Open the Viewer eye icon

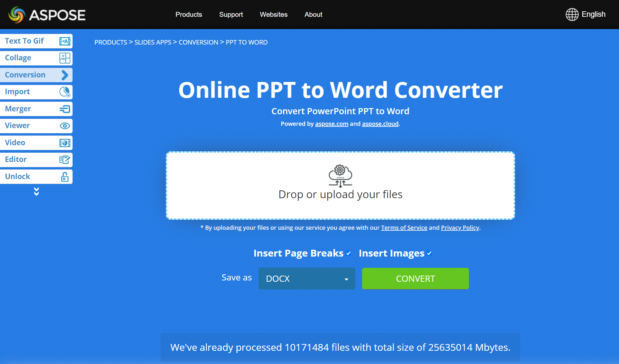(65, 126)
